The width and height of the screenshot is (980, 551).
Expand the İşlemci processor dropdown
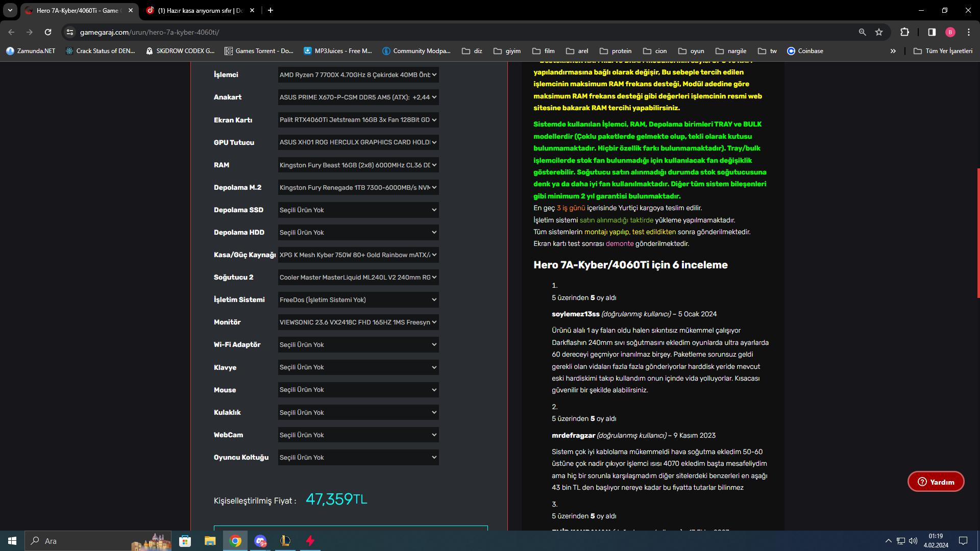click(358, 75)
